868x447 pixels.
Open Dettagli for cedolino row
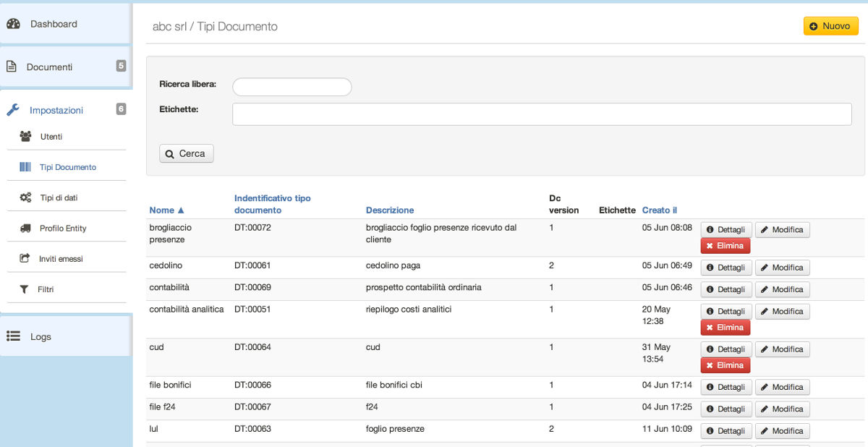(726, 268)
